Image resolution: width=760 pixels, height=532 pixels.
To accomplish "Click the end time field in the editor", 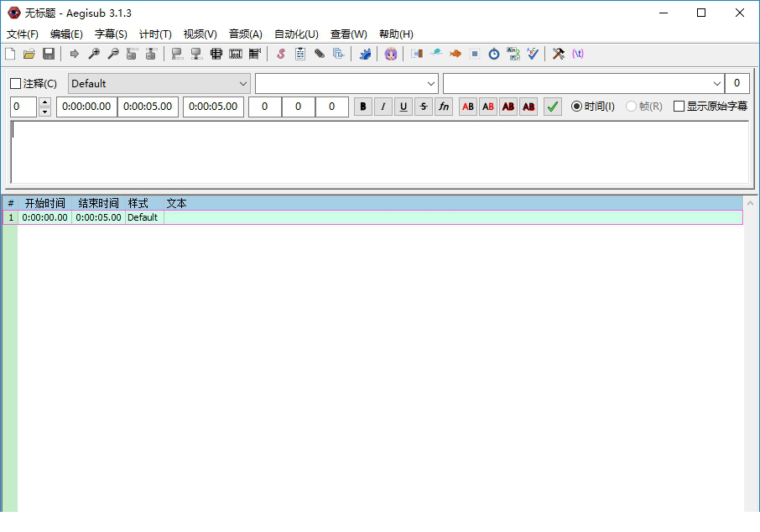I will [148, 107].
